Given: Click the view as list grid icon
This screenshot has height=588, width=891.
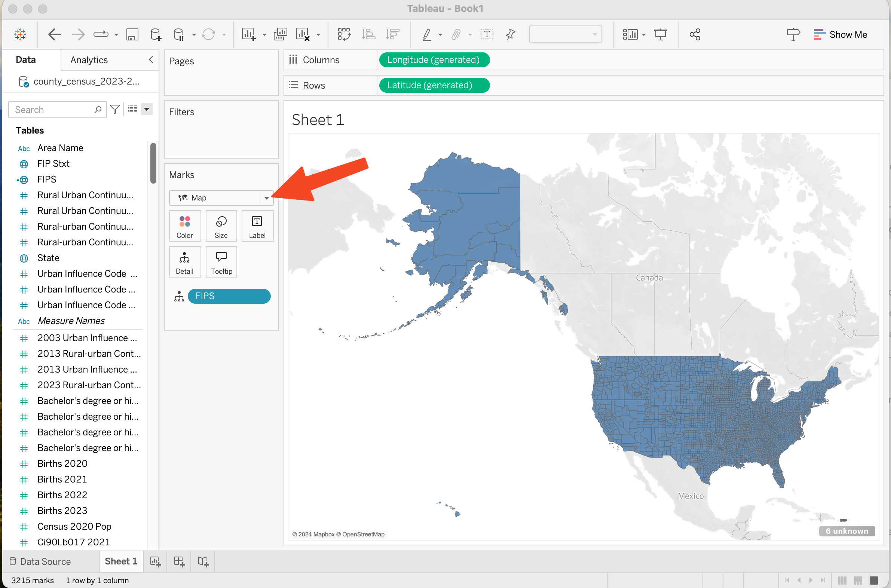Looking at the screenshot, I should click(132, 109).
